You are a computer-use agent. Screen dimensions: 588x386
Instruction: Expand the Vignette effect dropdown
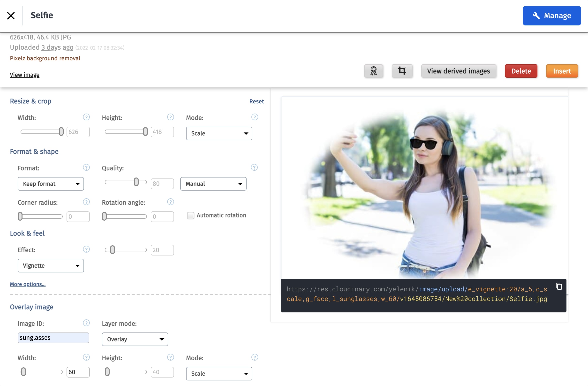[x=51, y=266]
